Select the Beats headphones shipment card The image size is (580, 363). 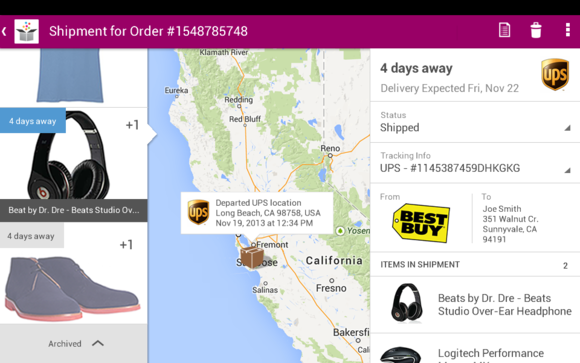74,165
